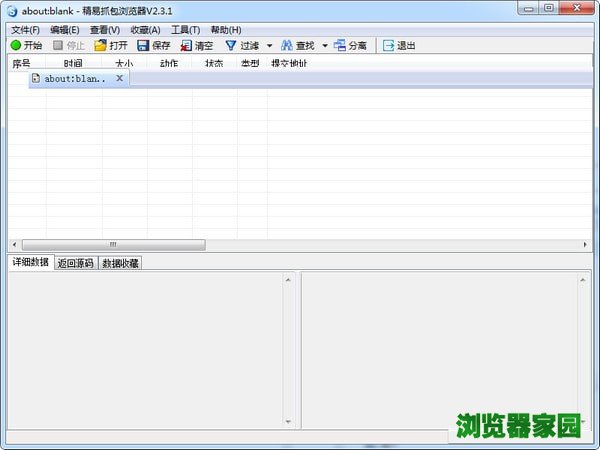Minimize the 精易抓包浏览器 window
Image resolution: width=600 pixels, height=450 pixels.
[x=529, y=8]
